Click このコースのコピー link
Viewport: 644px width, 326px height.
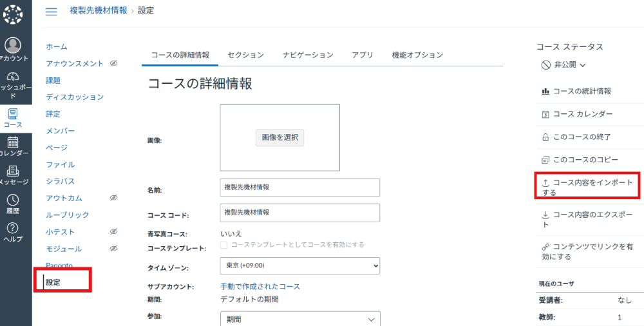pos(585,160)
